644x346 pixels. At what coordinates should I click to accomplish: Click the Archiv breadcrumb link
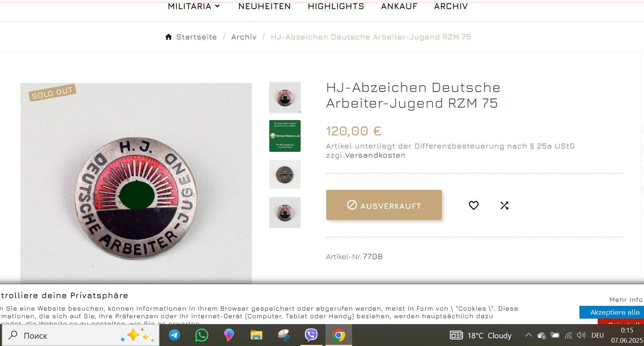pos(244,37)
